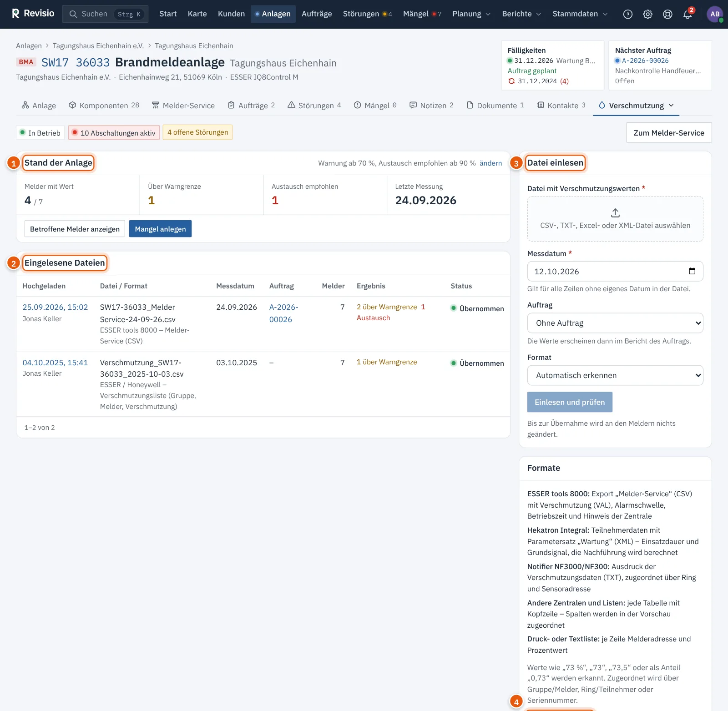Image resolution: width=728 pixels, height=711 pixels.
Task: Expand the Berichte menu
Action: [521, 14]
